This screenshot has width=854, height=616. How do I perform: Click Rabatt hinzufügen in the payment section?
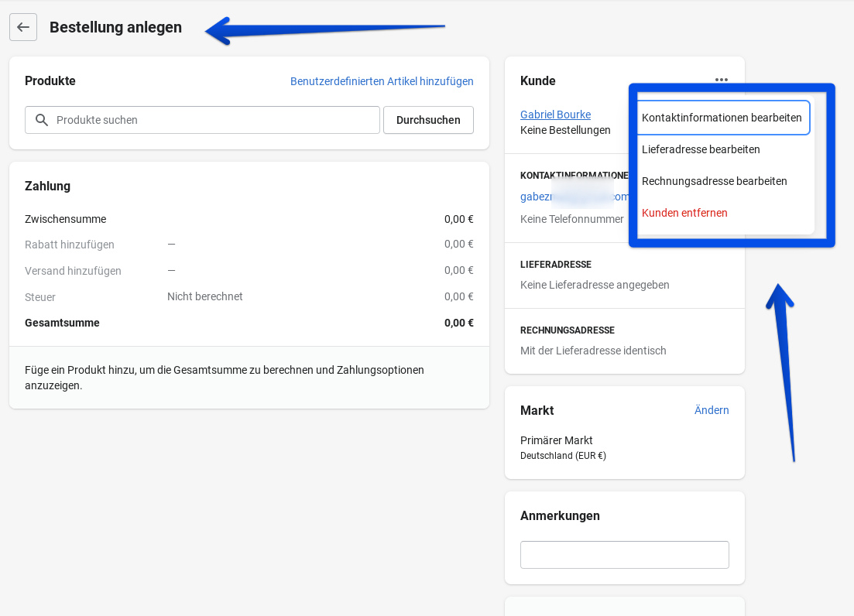click(70, 245)
